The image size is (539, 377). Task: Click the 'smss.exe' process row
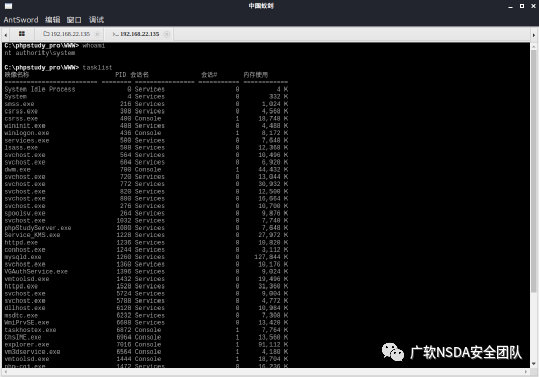[x=146, y=104]
